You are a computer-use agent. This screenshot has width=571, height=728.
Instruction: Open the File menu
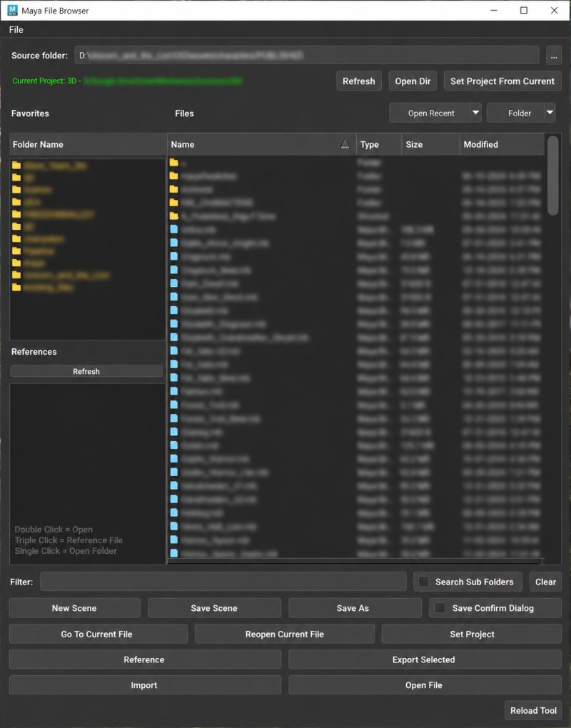[x=16, y=30]
